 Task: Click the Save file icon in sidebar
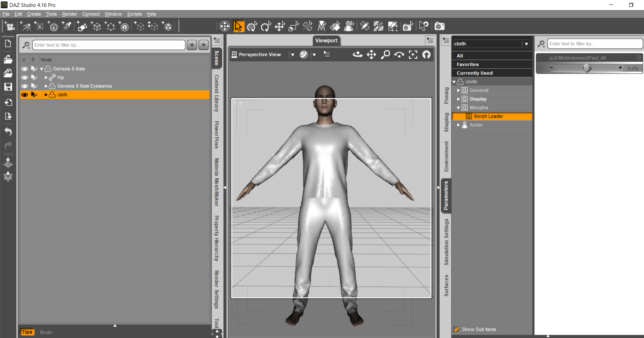(8, 87)
